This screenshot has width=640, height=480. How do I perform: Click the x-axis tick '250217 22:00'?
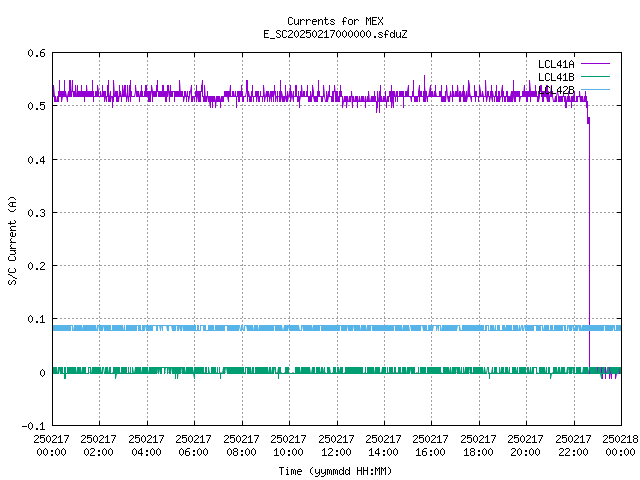(x=573, y=446)
